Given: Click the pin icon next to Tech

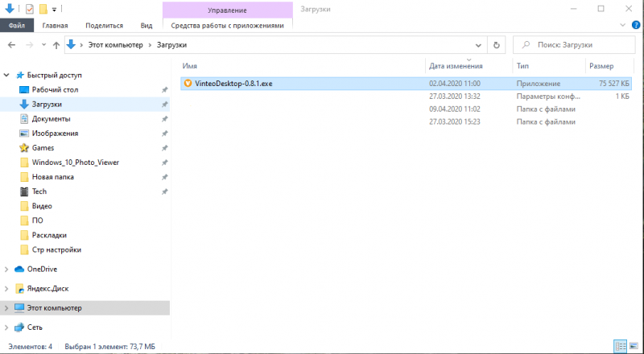Looking at the screenshot, I should [x=164, y=191].
